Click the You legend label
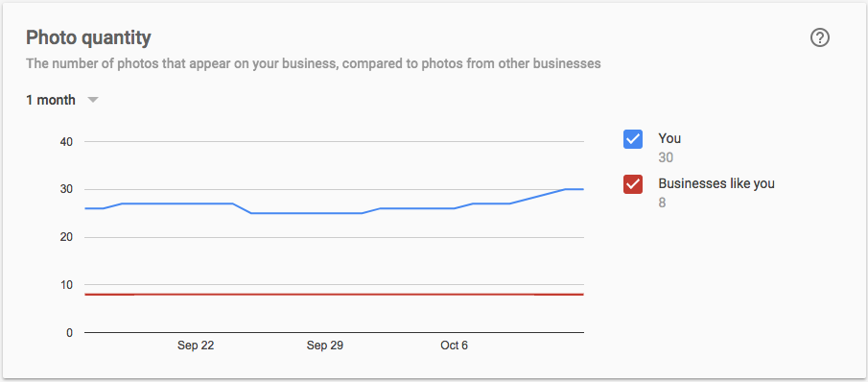 point(669,138)
